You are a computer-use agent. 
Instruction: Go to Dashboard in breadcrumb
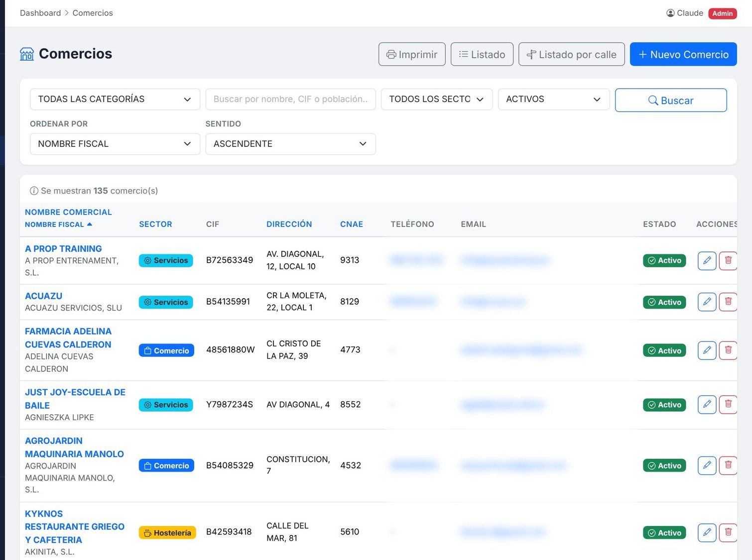point(40,13)
